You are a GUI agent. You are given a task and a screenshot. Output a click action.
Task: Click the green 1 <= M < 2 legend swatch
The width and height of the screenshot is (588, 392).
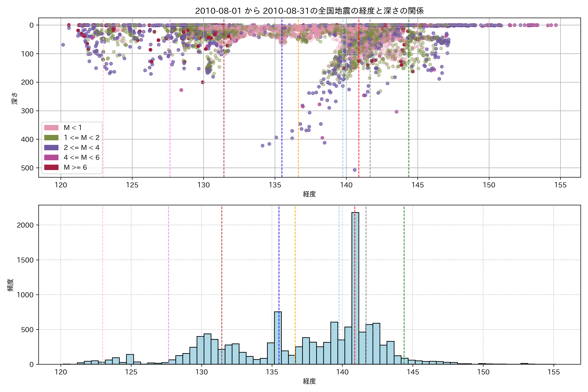click(51, 138)
